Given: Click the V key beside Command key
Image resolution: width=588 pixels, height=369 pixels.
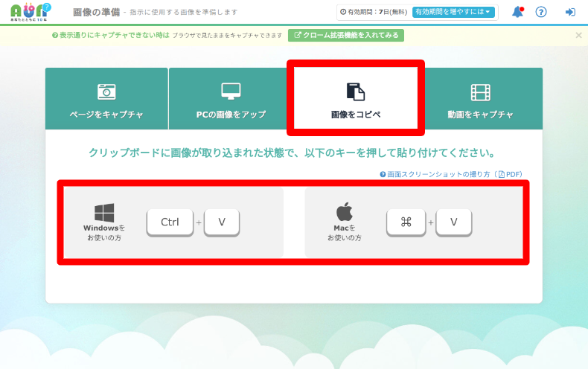Looking at the screenshot, I should pyautogui.click(x=454, y=222).
